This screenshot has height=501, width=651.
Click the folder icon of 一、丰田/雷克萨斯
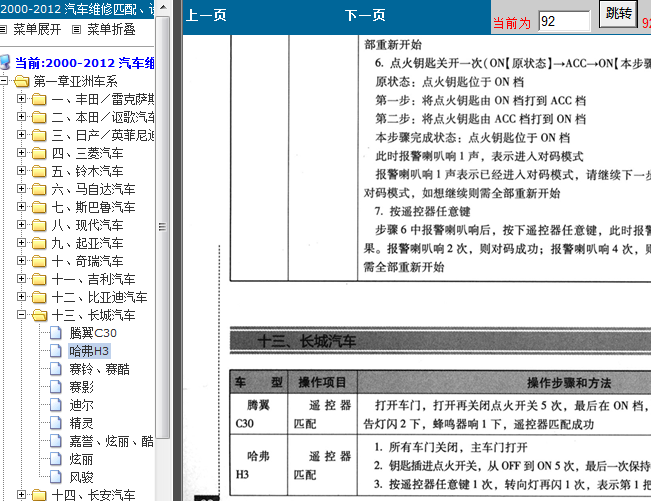(x=39, y=99)
